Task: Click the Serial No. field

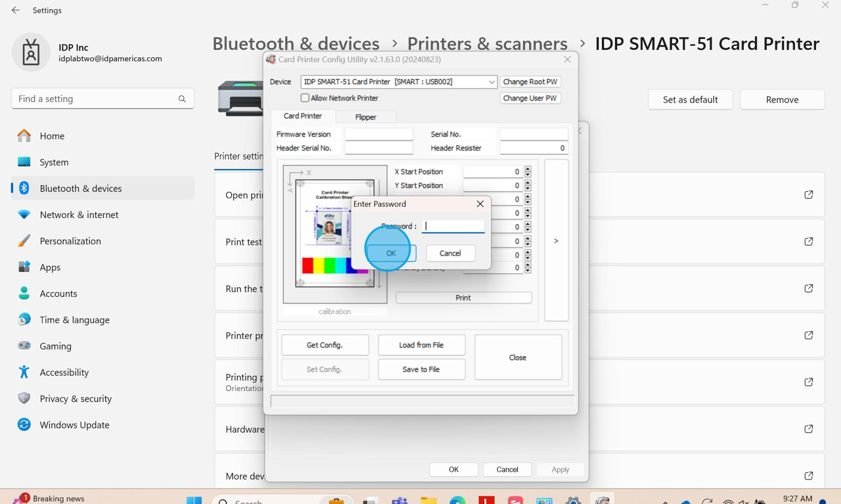Action: pos(534,134)
